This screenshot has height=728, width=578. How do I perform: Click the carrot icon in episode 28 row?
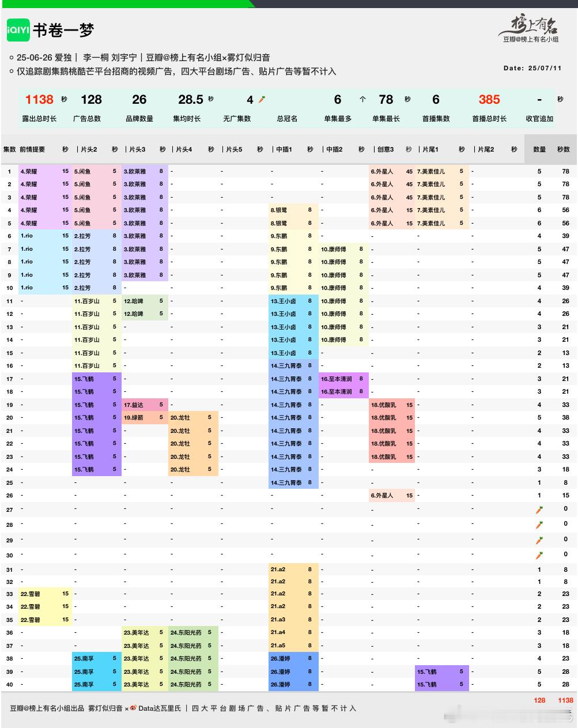click(x=539, y=525)
